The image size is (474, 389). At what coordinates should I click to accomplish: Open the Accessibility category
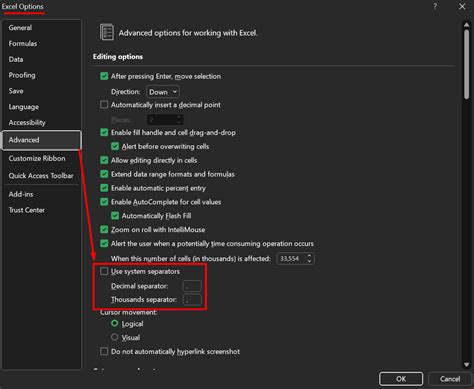pos(27,122)
